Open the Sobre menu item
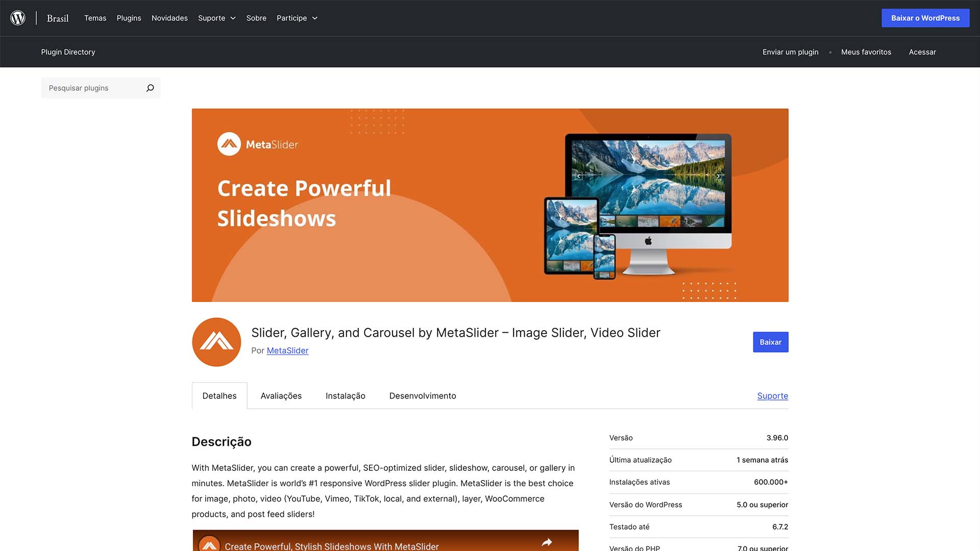This screenshot has height=551, width=980. tap(256, 18)
